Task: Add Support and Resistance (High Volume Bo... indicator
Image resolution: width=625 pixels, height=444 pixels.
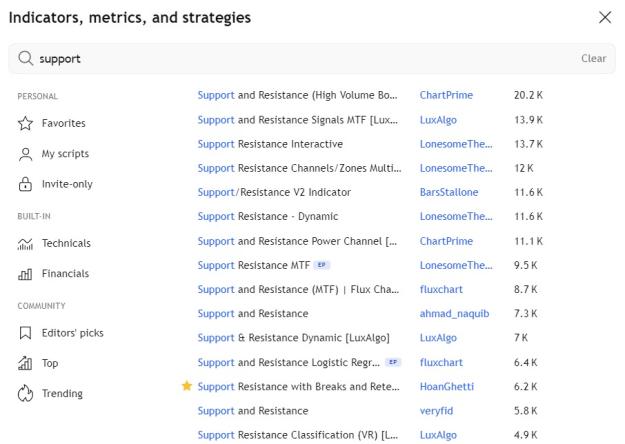Action: pos(297,95)
